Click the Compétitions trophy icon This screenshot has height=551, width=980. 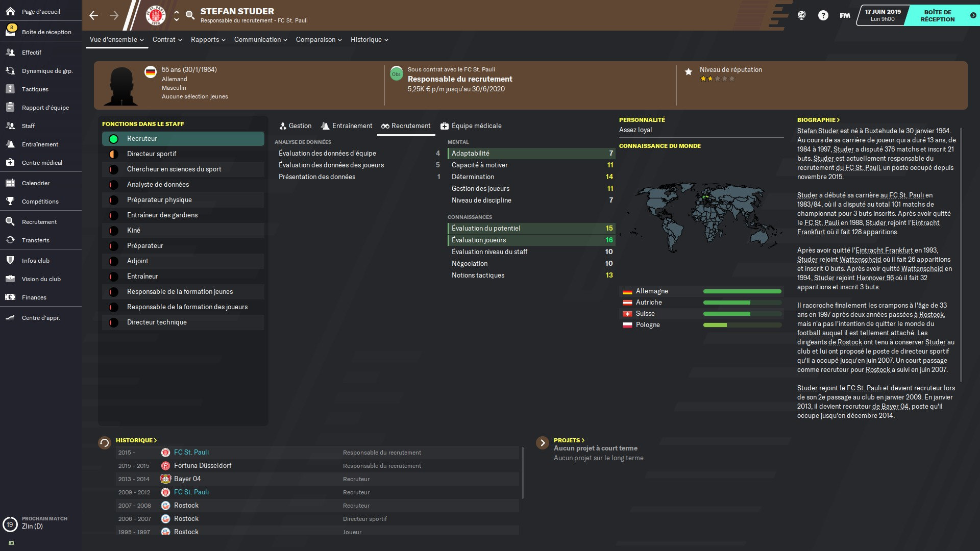(10, 202)
